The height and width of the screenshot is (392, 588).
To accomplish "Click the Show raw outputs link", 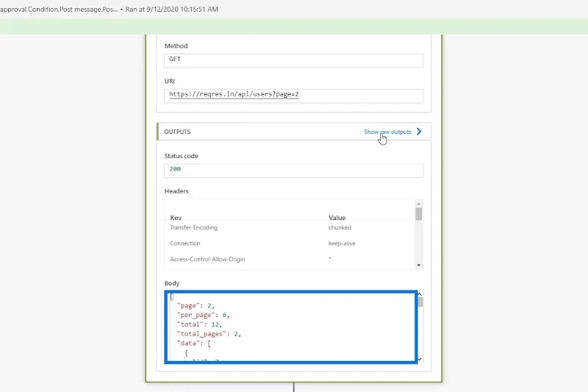I will pyautogui.click(x=387, y=132).
